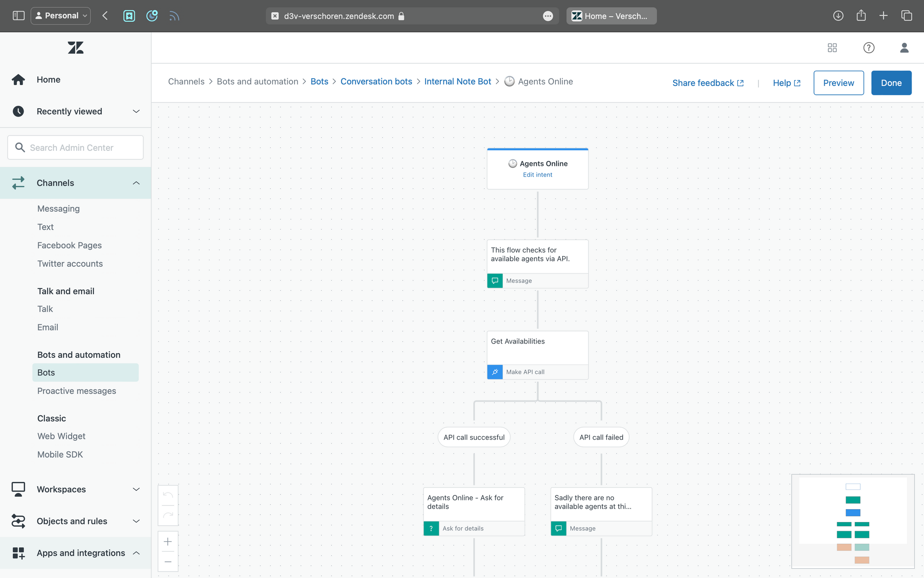Viewport: 924px width, 578px height.
Task: Focus the Search Admin Center field
Action: coord(76,148)
